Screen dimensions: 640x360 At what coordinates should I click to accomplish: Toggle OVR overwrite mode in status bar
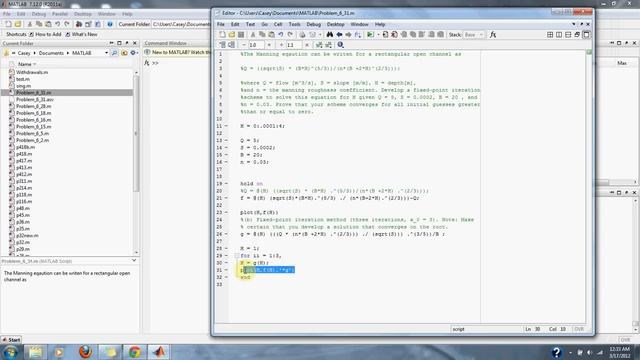579,329
